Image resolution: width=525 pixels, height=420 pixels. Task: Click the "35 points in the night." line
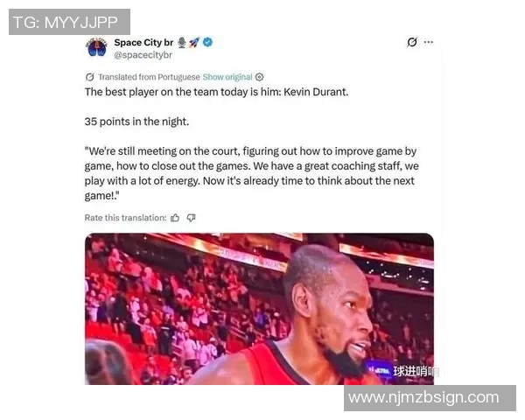tap(136, 122)
